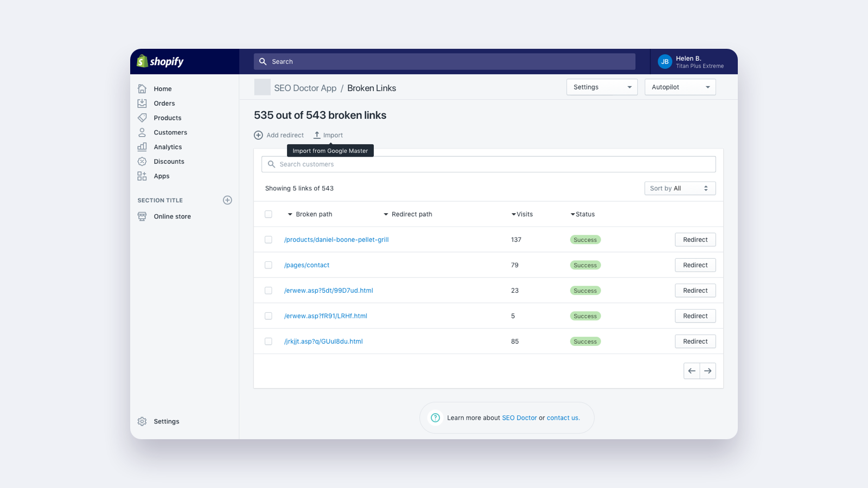Click the Orders inbox icon

click(x=142, y=103)
